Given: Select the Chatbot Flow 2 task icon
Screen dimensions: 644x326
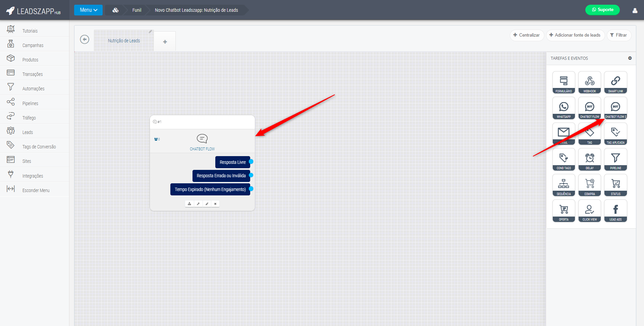Looking at the screenshot, I should pyautogui.click(x=615, y=108).
